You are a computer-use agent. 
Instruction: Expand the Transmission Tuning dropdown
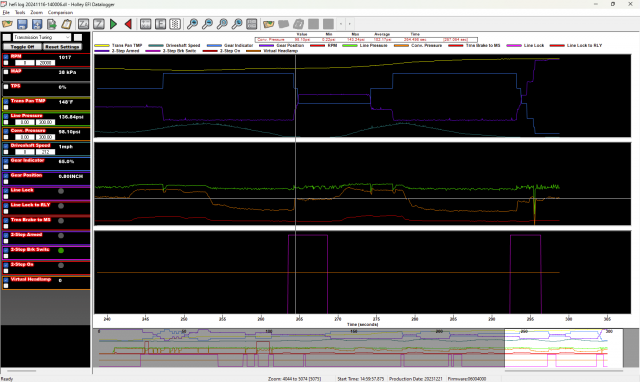[68, 37]
